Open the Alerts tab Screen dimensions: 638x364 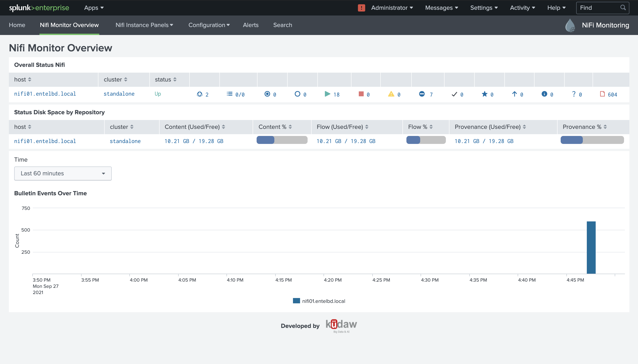click(251, 25)
